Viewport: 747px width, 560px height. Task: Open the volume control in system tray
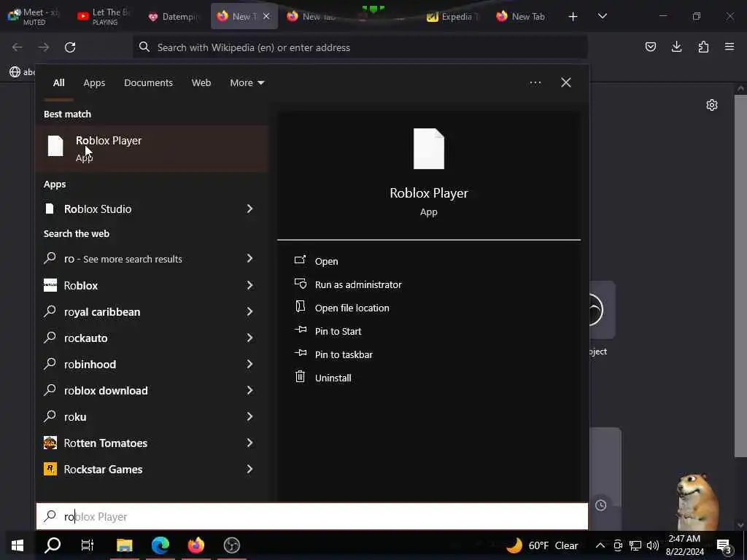(x=653, y=545)
